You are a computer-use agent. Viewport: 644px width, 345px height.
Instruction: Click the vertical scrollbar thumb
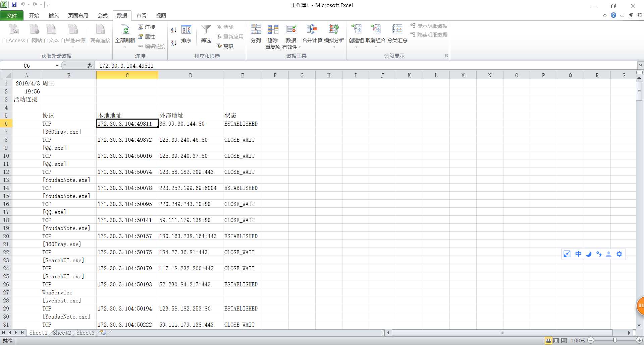tap(639, 91)
